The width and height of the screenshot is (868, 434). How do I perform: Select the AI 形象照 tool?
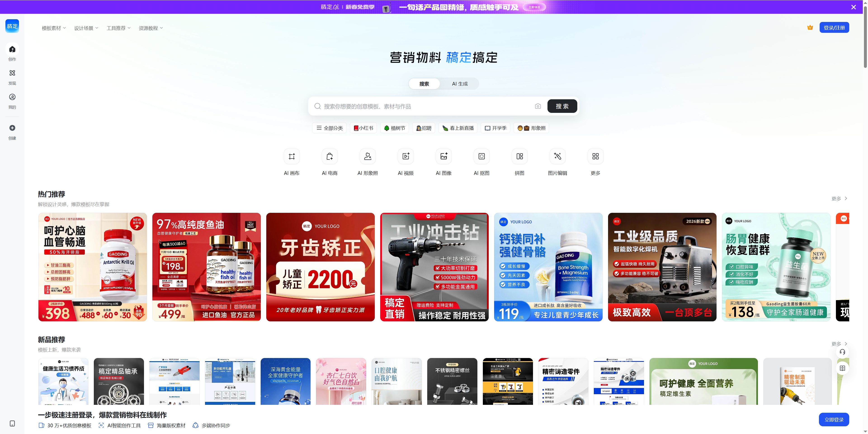tap(368, 162)
